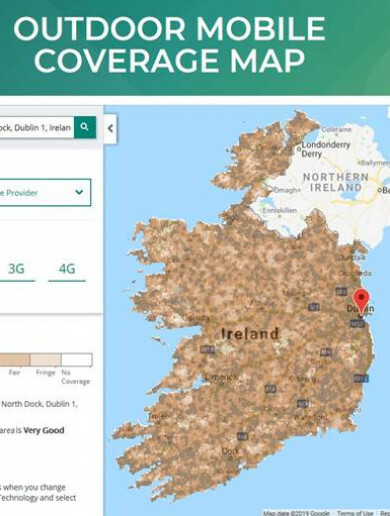
Task: Click the Very Good coverage result text
Action: click(x=44, y=430)
